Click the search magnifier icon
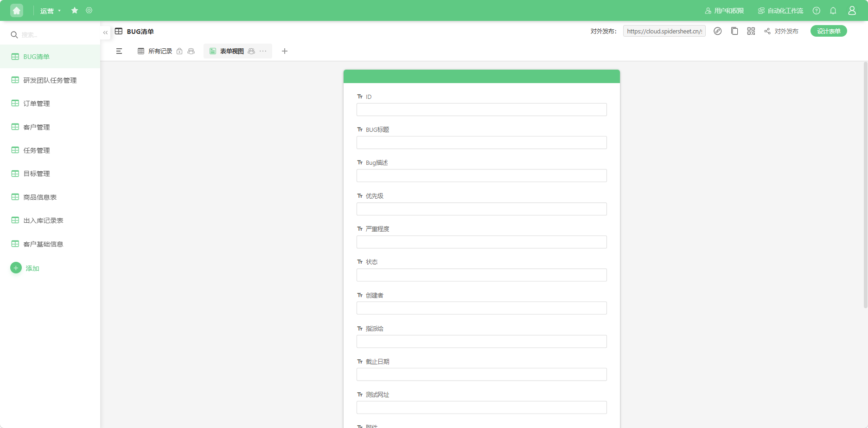Image resolution: width=868 pixels, height=428 pixels. tap(14, 35)
